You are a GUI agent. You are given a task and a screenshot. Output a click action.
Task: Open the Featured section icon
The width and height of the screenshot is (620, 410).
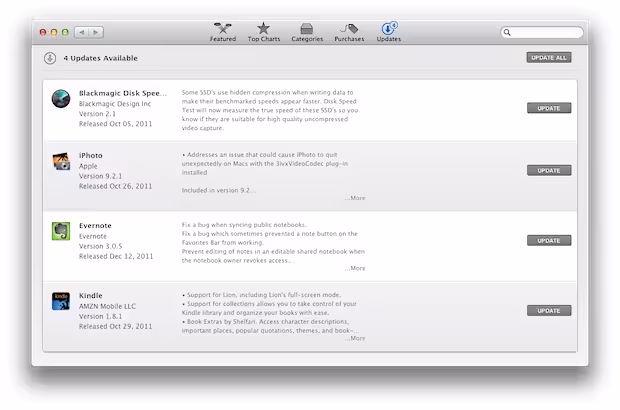pos(223,28)
